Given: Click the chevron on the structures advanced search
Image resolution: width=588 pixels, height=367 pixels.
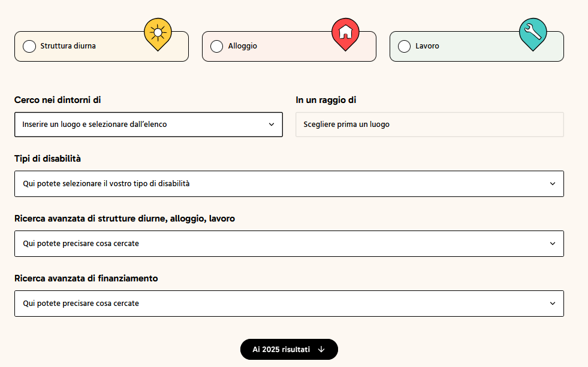Looking at the screenshot, I should point(553,244).
